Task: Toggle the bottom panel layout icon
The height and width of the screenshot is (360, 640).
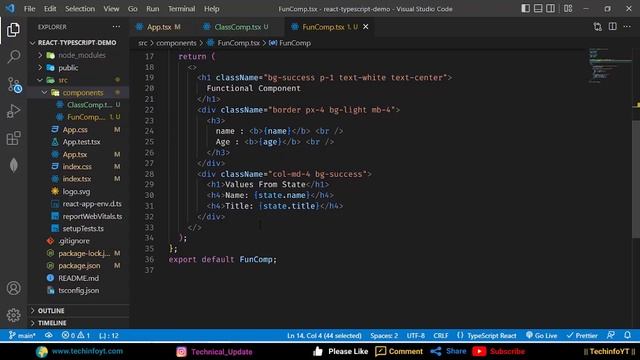Action: click(538, 8)
